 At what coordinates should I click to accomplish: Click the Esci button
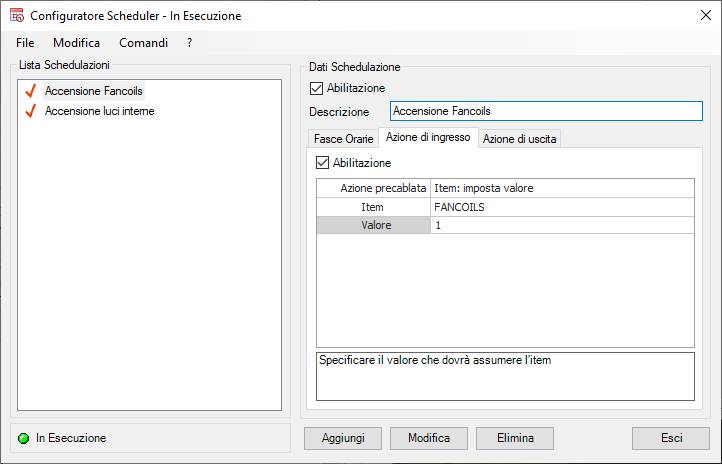[671, 438]
